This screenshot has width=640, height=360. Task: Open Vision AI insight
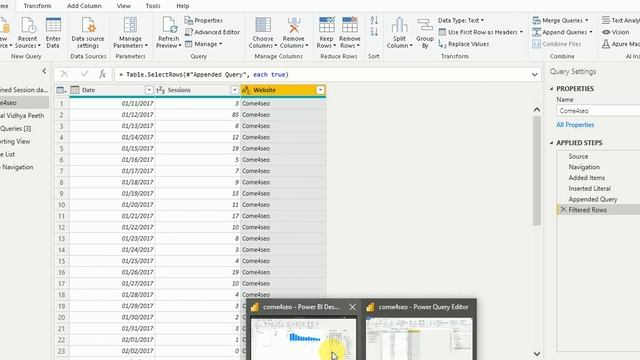click(616, 32)
